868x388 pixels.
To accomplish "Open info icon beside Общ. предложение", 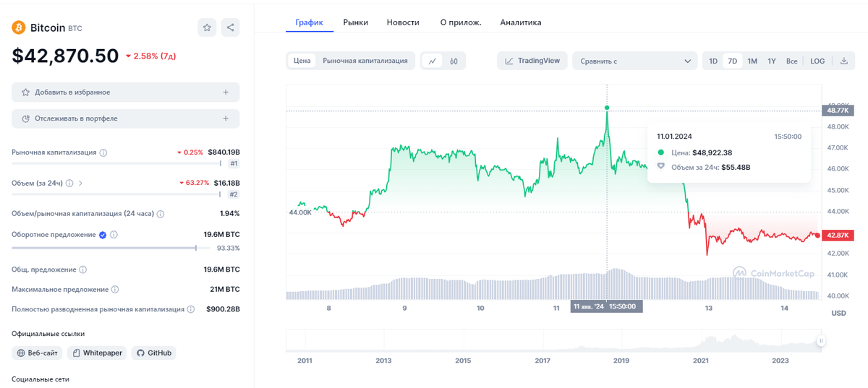I will [82, 270].
